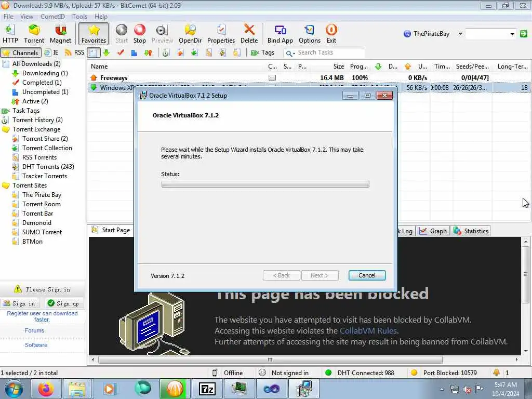Select Downloading (1) in the sidebar
The height and width of the screenshot is (399, 532).
[45, 73]
